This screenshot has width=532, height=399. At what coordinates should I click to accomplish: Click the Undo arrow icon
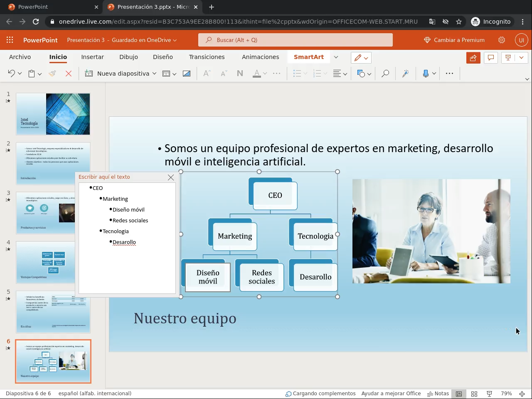(11, 74)
